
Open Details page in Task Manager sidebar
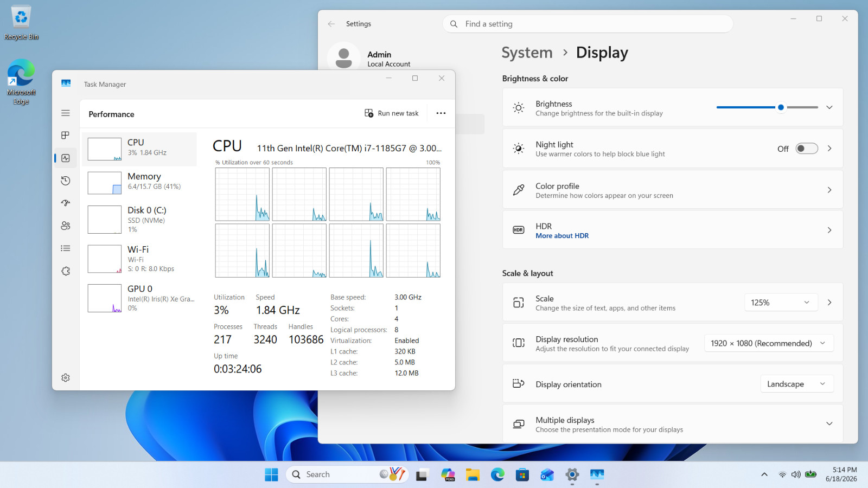coord(66,248)
